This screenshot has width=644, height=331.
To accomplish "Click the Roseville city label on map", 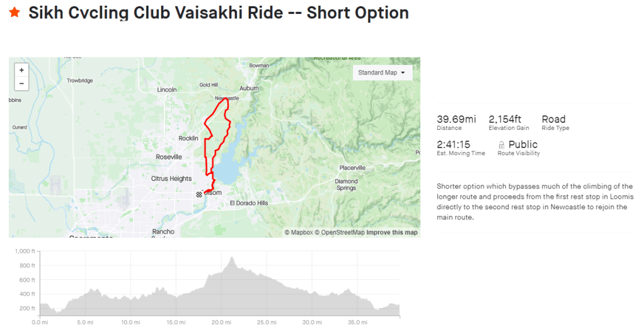I will click(x=169, y=156).
